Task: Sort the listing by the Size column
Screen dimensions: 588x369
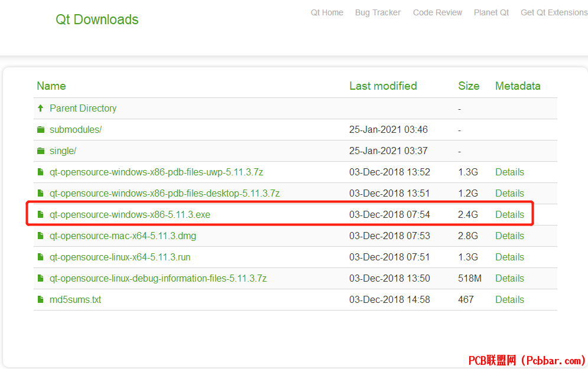Action: (469, 86)
